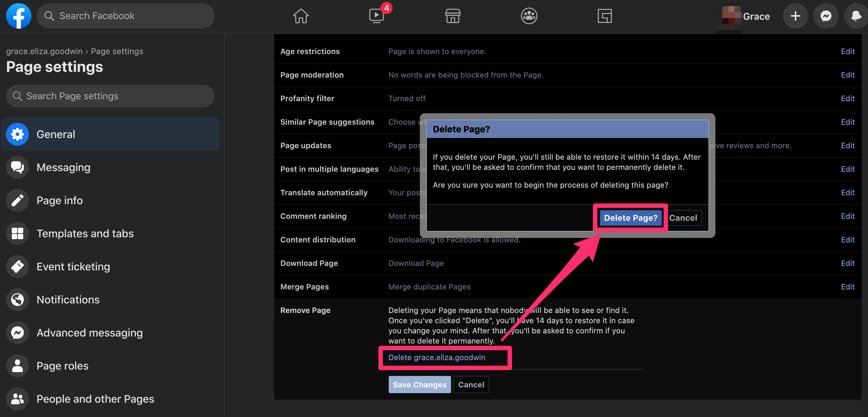Click the Messenger chat icon
868x417 pixels.
[x=825, y=16]
